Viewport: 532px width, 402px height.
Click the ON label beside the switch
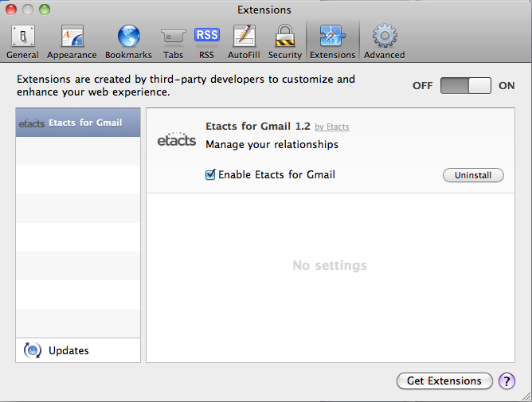coord(507,85)
